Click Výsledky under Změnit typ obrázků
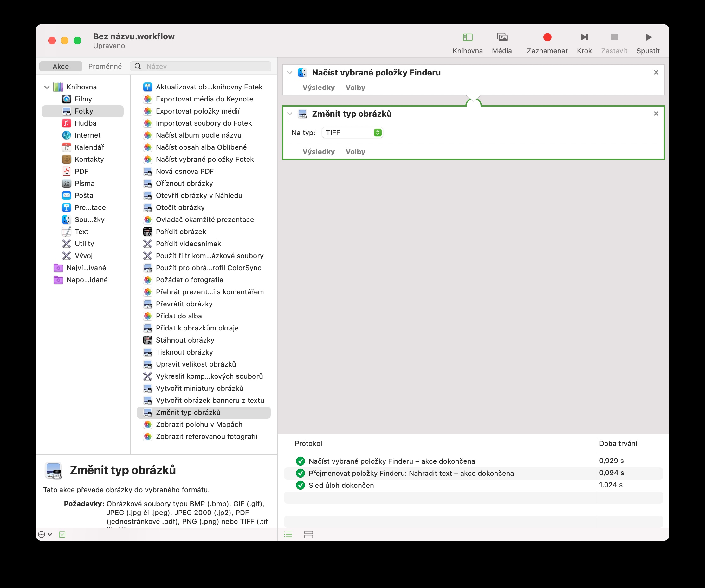Viewport: 705px width, 588px height. (318, 152)
